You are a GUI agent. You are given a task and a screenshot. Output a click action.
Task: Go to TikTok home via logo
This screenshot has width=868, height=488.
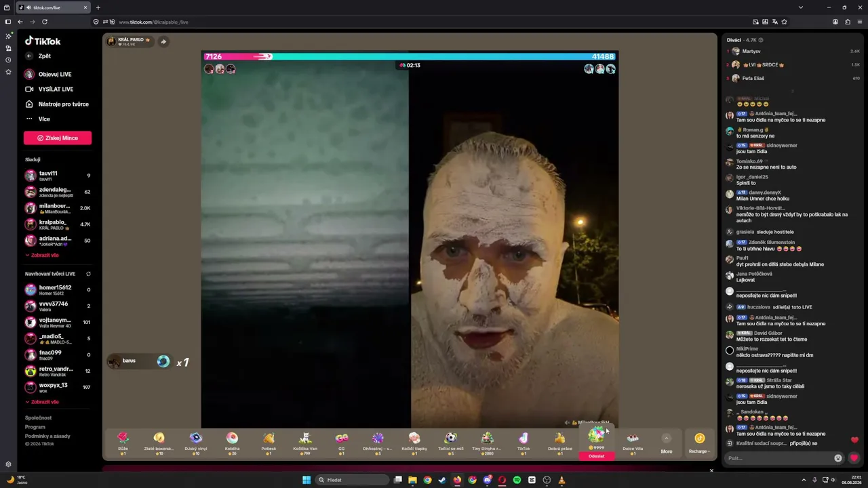coord(43,41)
